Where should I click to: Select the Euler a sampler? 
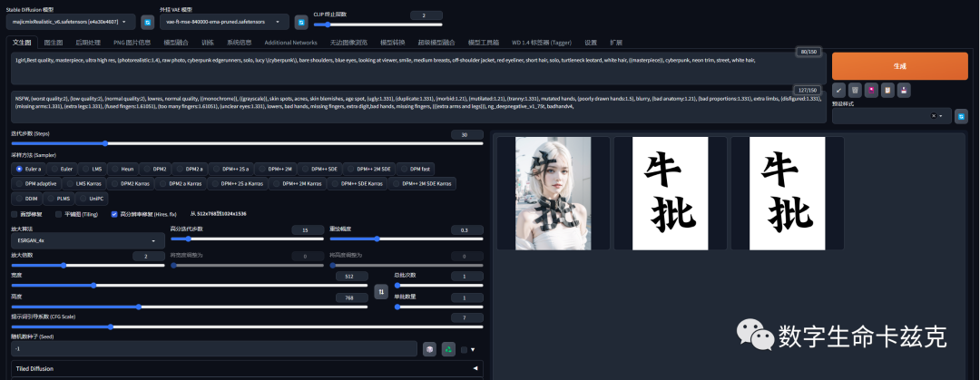coord(29,169)
